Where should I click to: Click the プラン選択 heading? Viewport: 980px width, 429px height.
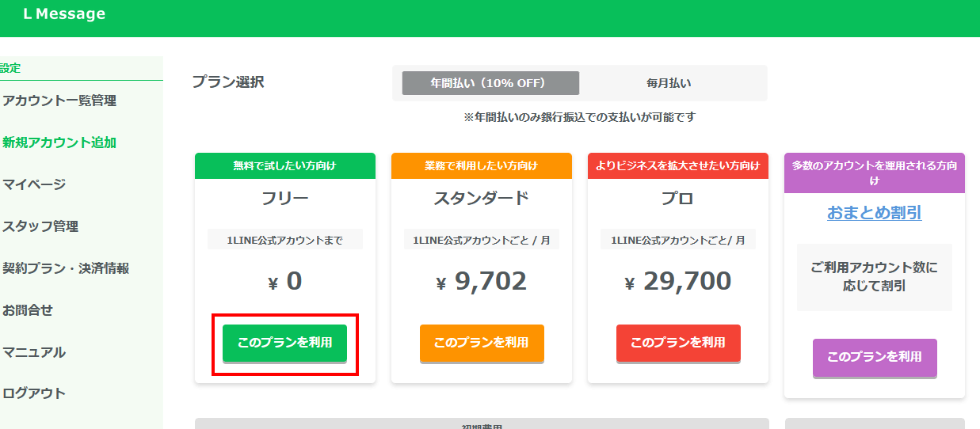tap(228, 82)
